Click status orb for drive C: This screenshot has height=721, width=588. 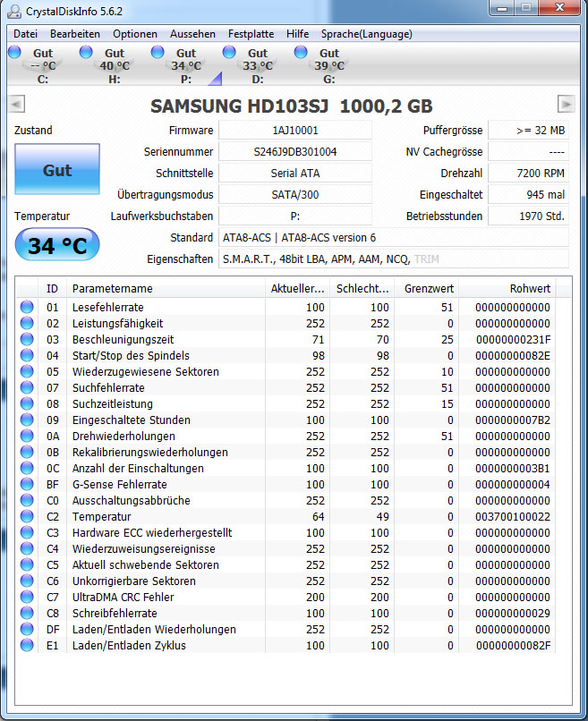(x=14, y=52)
